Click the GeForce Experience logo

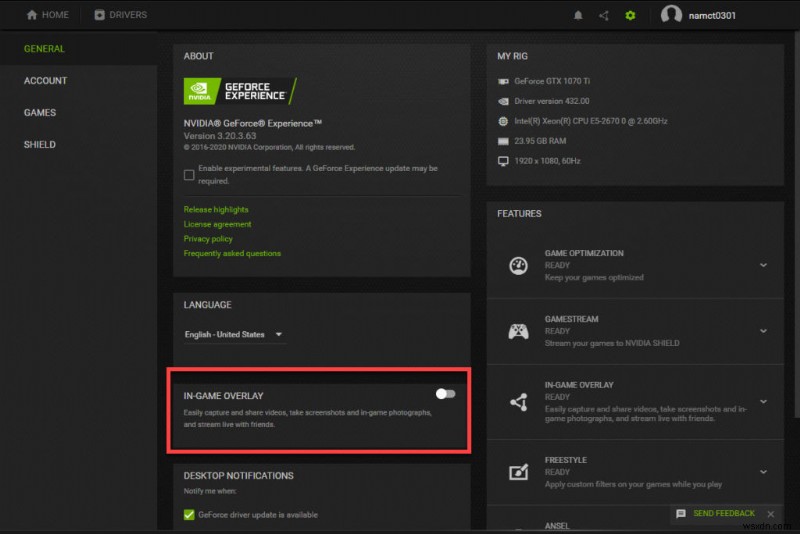click(240, 91)
